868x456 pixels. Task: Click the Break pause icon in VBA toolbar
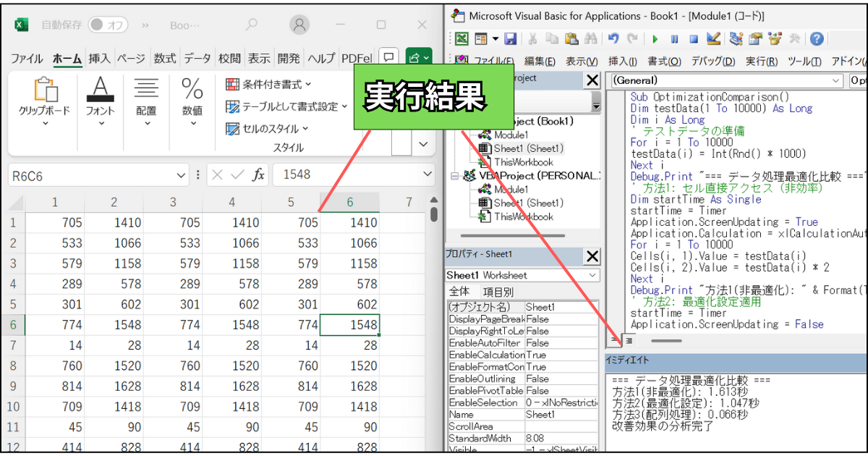674,39
